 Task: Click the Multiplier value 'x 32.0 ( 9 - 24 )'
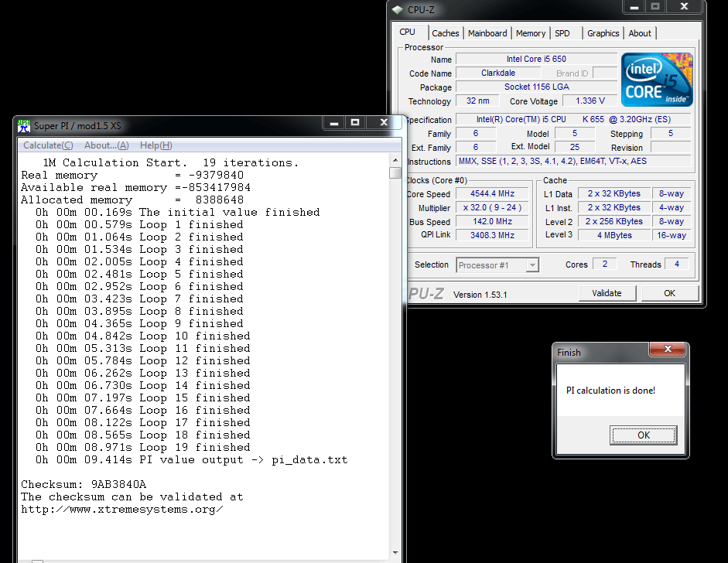492,207
